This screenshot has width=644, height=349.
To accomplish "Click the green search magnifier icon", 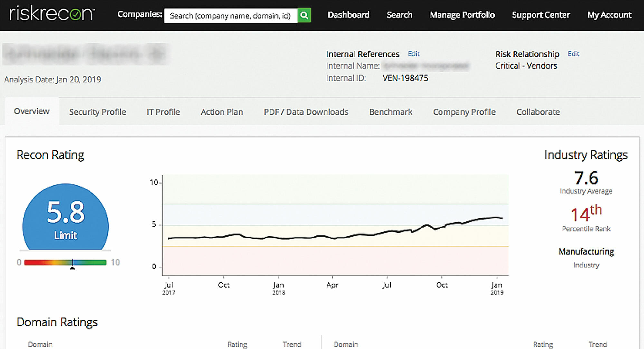I will click(x=304, y=15).
